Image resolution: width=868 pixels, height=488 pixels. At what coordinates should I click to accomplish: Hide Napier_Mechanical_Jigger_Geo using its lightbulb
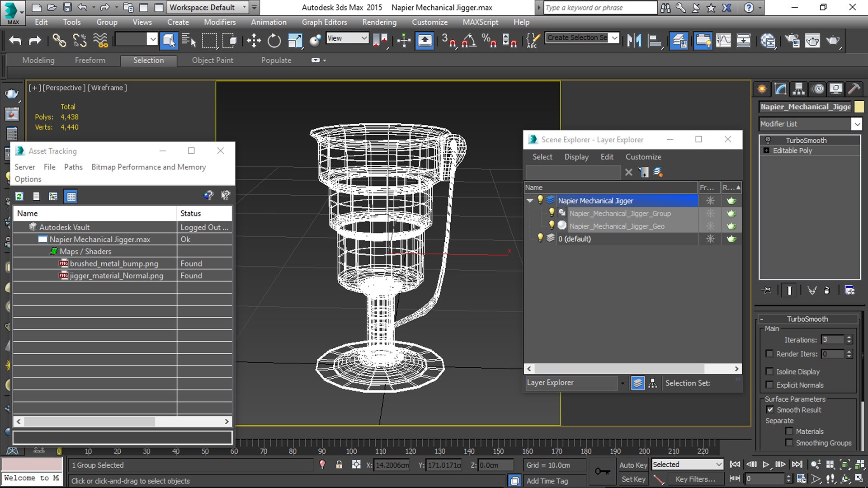552,225
